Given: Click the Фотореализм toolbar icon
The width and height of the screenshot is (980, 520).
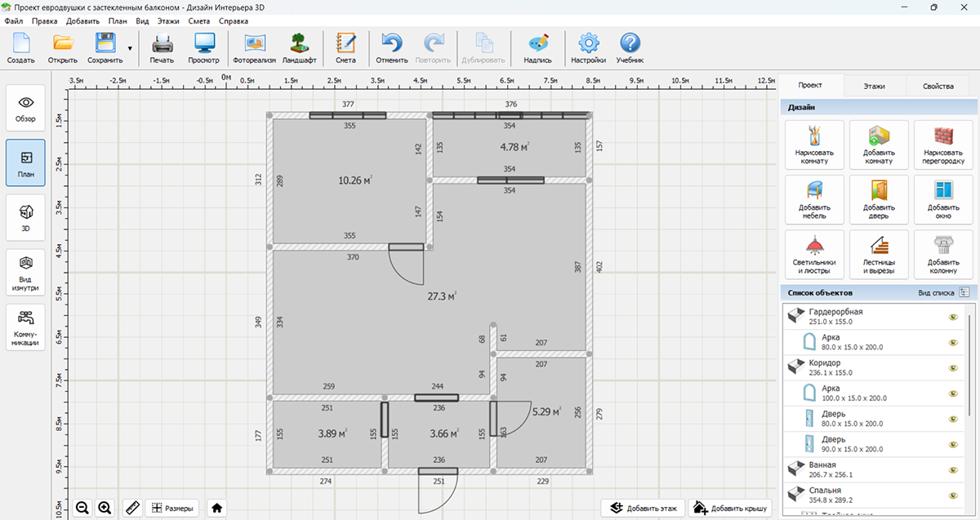Looking at the screenshot, I should [254, 48].
